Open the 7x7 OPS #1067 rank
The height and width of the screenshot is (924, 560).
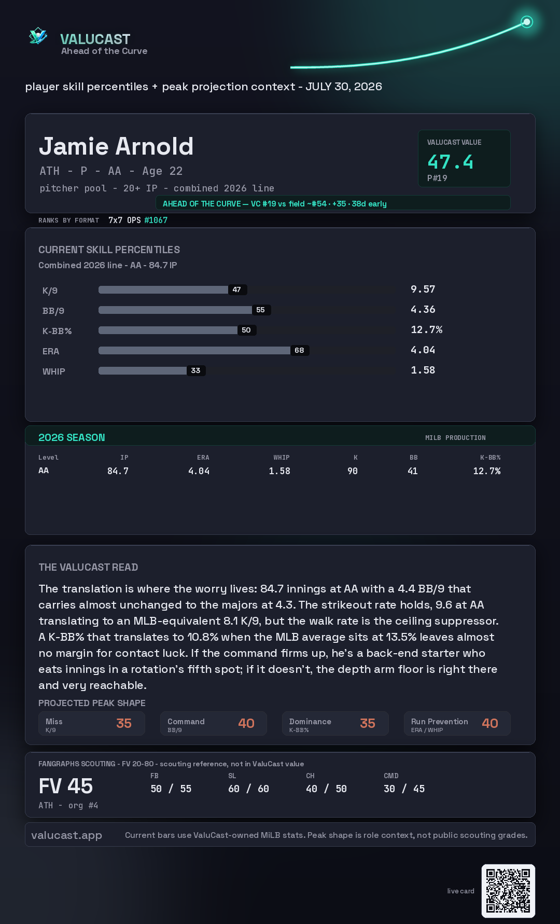click(138, 220)
